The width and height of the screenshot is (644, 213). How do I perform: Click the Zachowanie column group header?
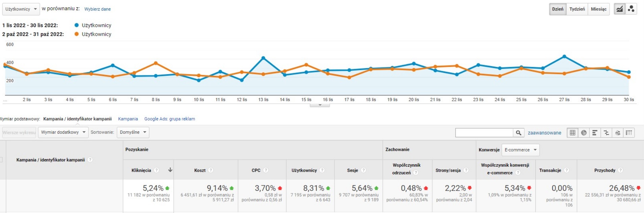point(398,150)
